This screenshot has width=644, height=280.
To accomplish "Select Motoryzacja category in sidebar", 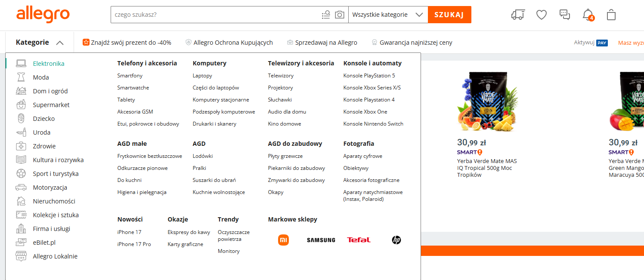I will 50,188.
